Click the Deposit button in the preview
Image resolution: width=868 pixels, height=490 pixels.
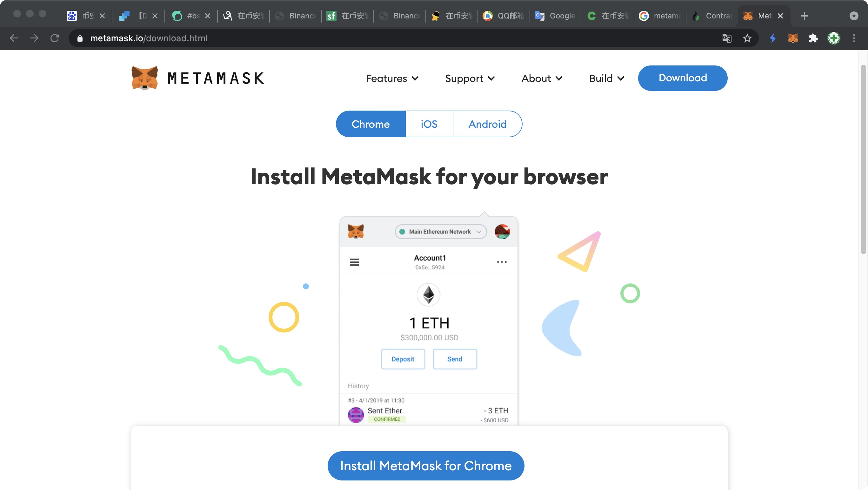(403, 359)
